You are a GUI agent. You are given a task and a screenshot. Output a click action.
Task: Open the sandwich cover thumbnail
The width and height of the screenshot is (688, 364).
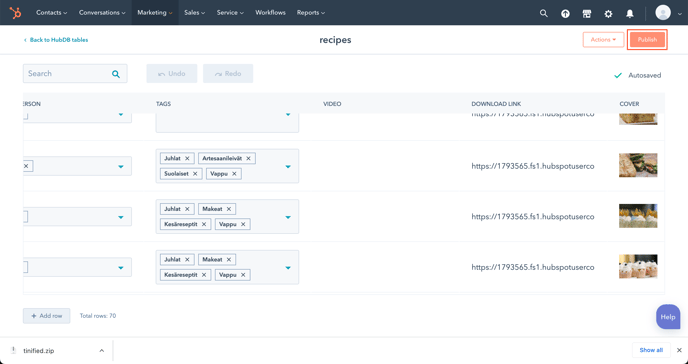click(x=638, y=165)
